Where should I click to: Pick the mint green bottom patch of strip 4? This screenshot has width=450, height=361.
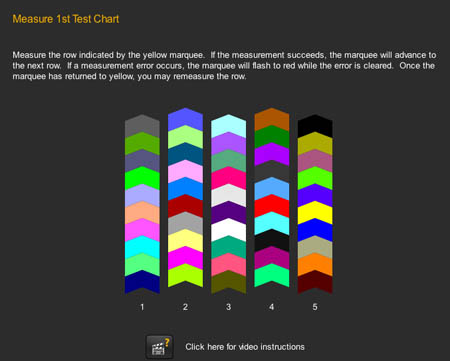click(272, 275)
